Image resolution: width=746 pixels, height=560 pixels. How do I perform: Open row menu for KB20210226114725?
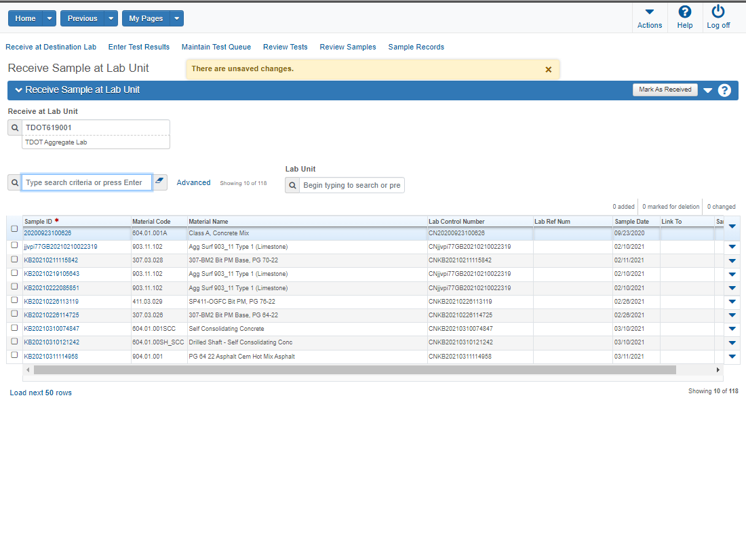click(x=732, y=315)
